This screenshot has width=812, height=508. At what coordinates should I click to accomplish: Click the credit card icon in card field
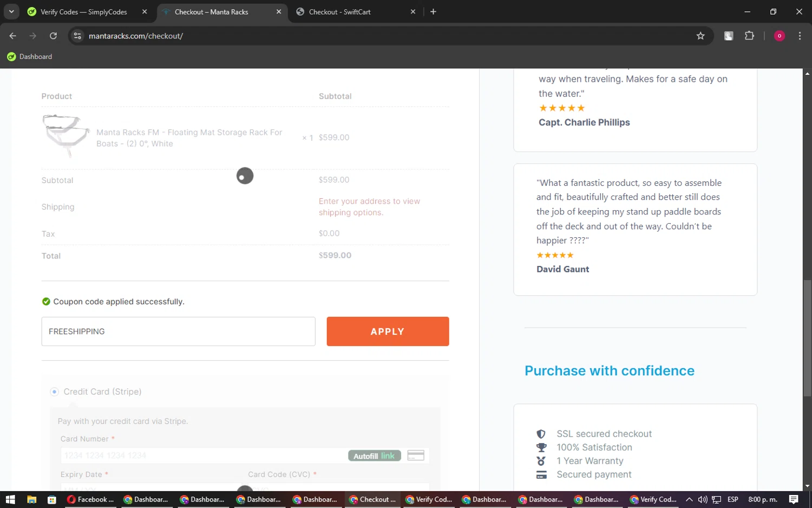tap(416, 455)
